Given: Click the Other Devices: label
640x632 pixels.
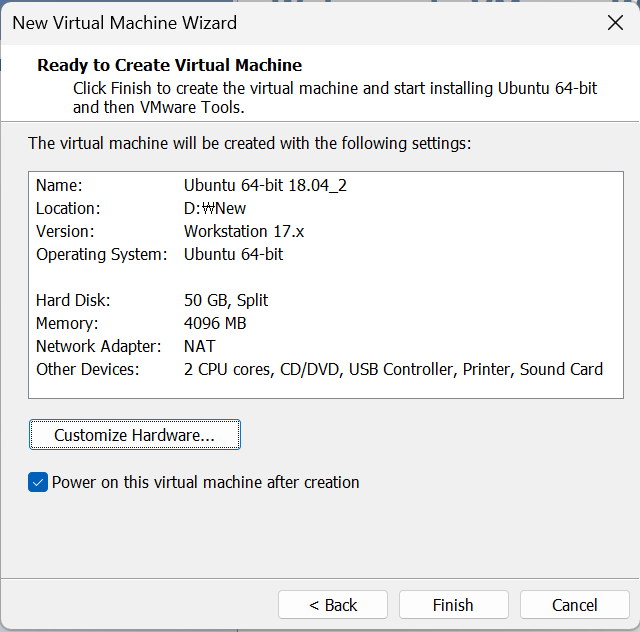Looking at the screenshot, I should click(x=88, y=369).
